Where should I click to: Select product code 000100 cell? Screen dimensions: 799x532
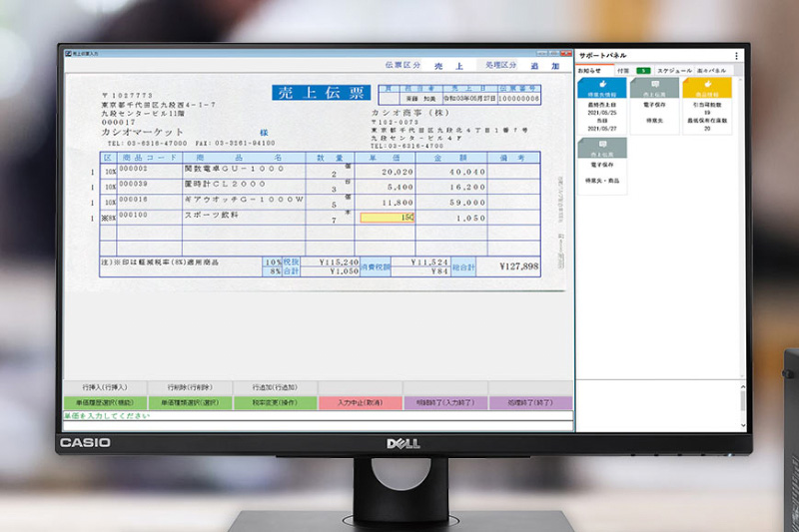coord(149,216)
